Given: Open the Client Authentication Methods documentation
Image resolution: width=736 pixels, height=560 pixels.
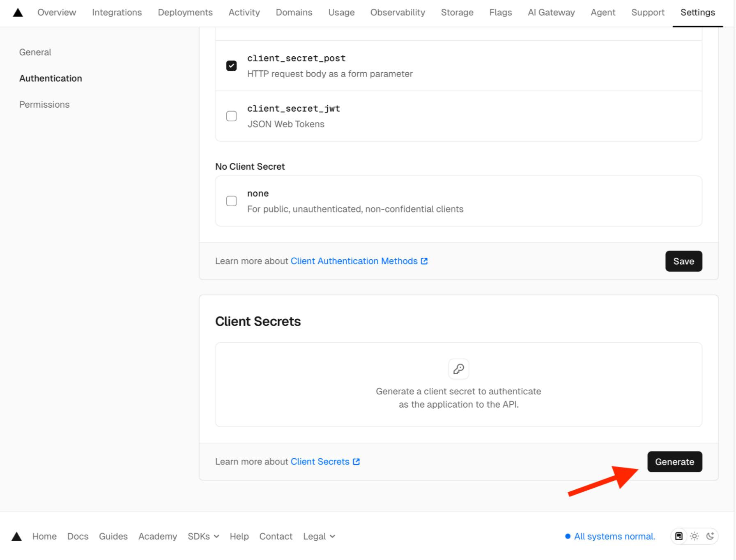Looking at the screenshot, I should point(354,261).
